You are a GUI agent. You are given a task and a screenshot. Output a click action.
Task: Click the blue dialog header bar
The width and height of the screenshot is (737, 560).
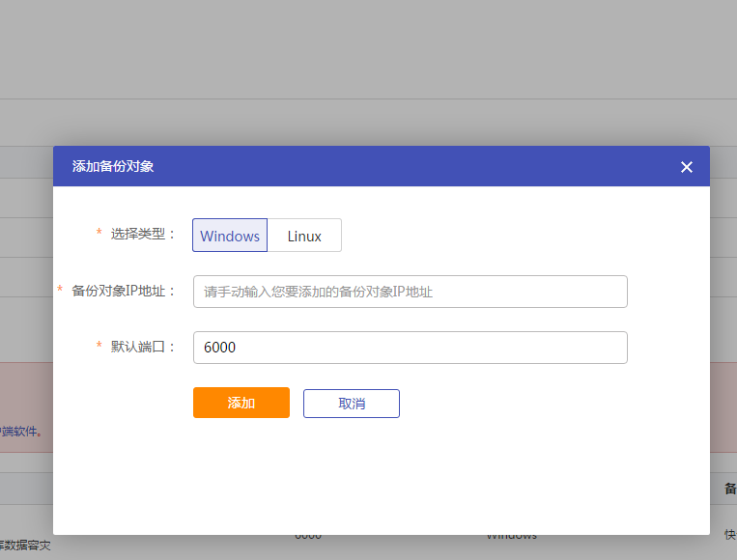pyautogui.click(x=386, y=166)
